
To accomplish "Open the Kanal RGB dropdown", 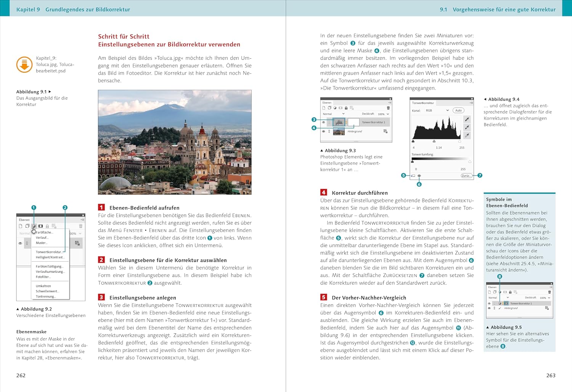I will pyautogui.click(x=437, y=110).
